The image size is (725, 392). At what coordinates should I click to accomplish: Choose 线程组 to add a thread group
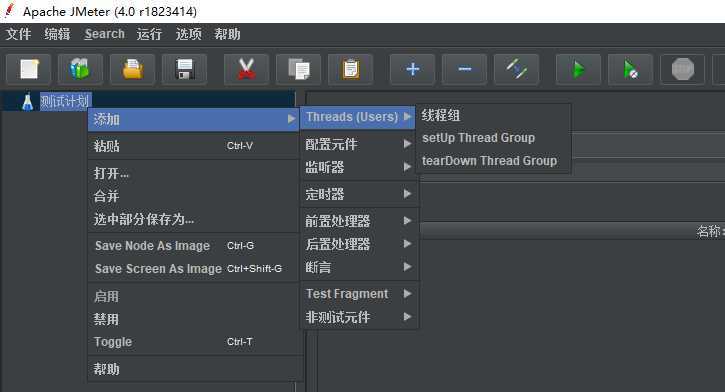tap(493, 115)
